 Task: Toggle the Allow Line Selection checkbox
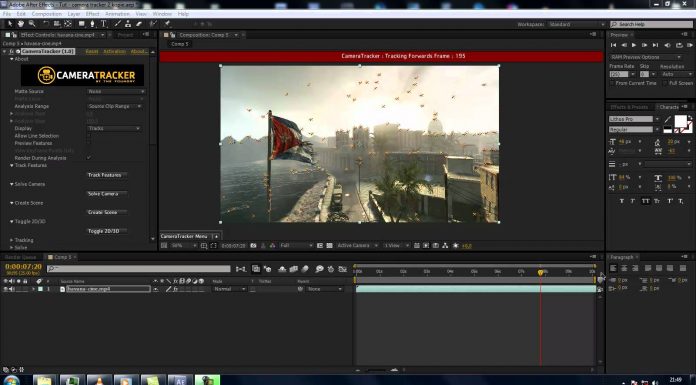(89, 136)
